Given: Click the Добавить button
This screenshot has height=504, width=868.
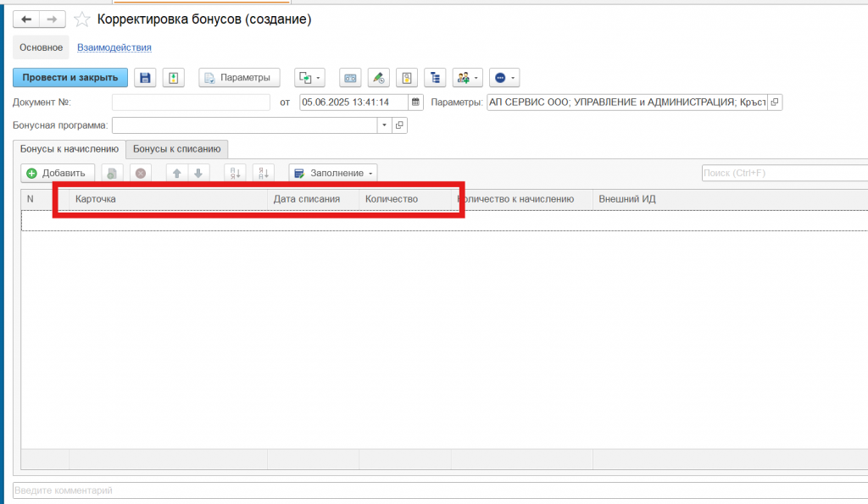Looking at the screenshot, I should 57,173.
